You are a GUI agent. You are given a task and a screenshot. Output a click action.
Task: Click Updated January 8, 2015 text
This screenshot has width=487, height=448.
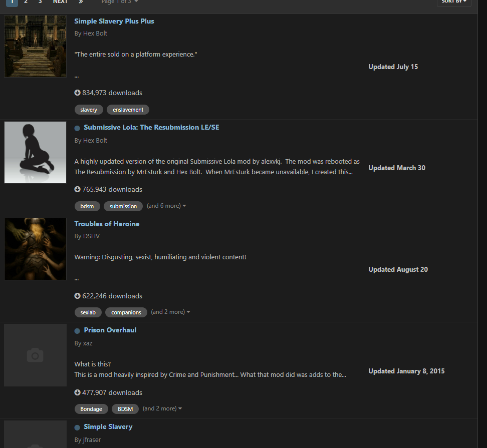pyautogui.click(x=406, y=371)
